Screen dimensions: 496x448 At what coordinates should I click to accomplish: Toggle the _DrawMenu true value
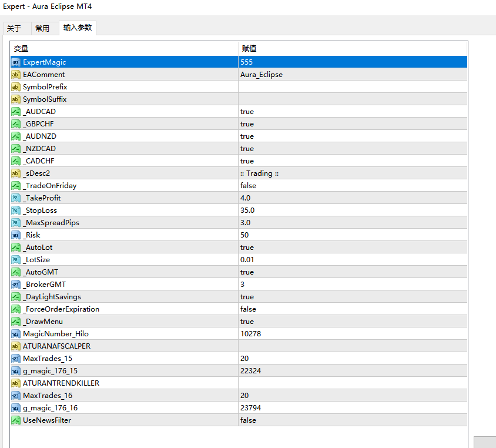(x=353, y=322)
